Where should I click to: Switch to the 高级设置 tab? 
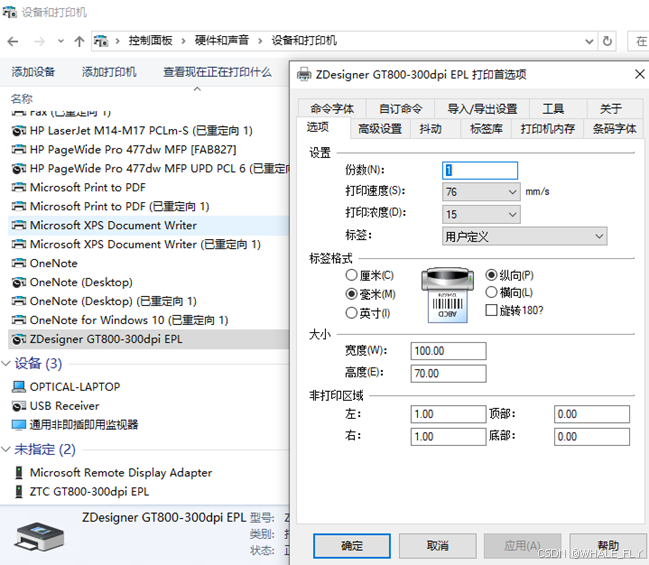pos(380,129)
